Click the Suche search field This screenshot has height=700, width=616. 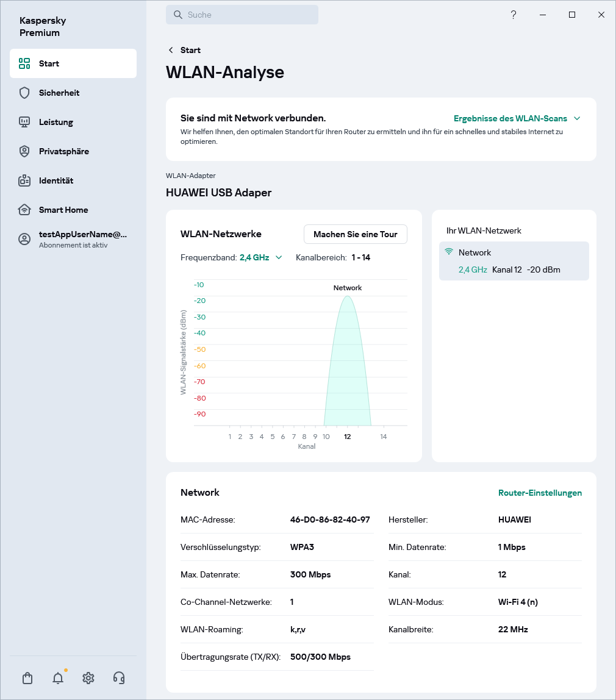[242, 15]
